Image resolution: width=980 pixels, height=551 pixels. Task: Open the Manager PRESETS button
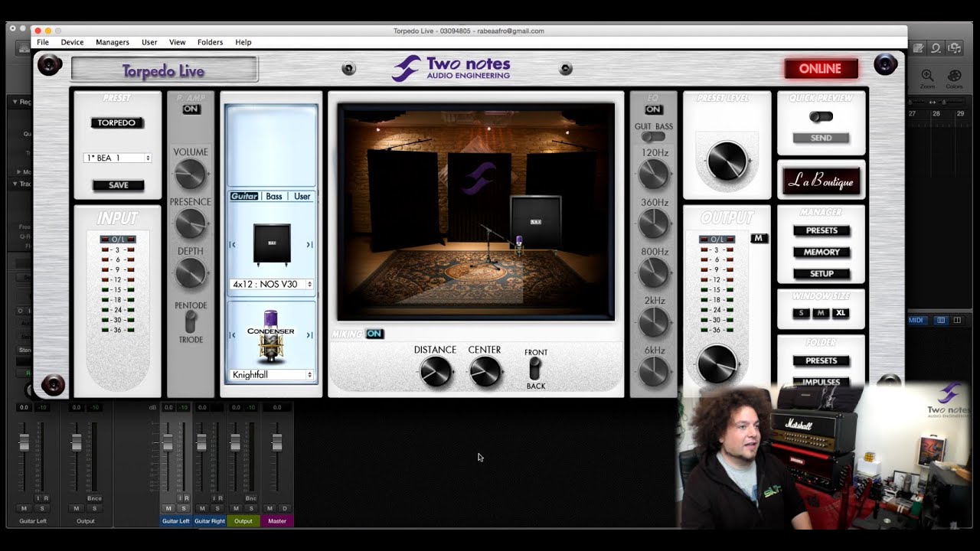[822, 230]
